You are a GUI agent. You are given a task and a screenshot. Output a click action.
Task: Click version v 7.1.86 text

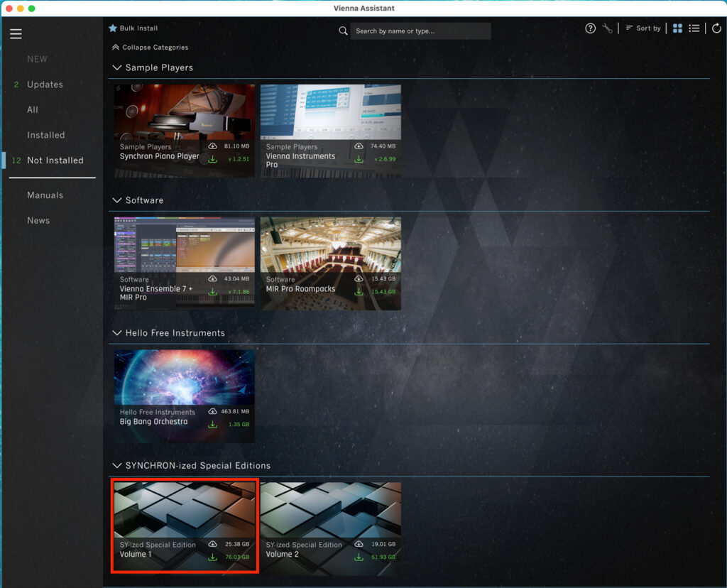(x=239, y=292)
